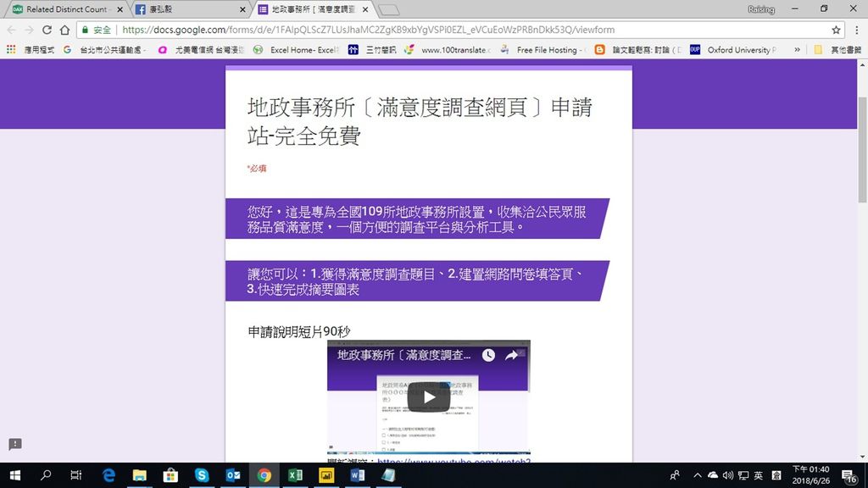
Task: Open the Action Center notifications
Action: click(849, 476)
